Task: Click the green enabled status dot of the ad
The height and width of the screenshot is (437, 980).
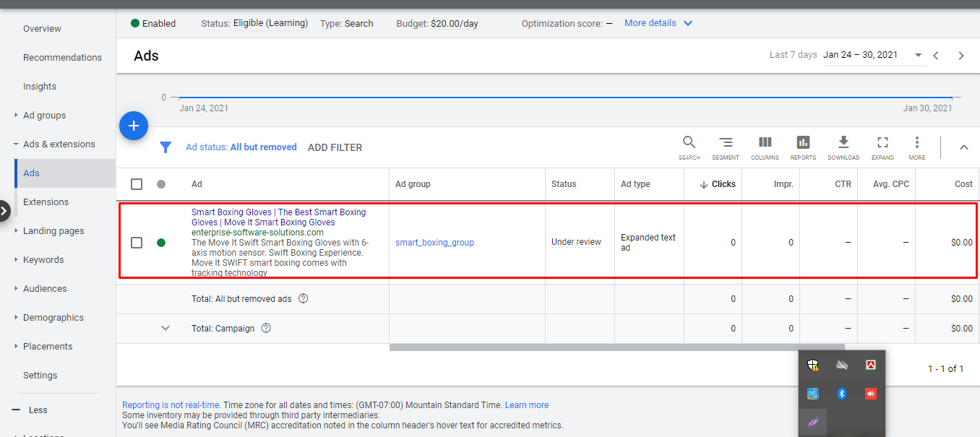Action: point(161,243)
